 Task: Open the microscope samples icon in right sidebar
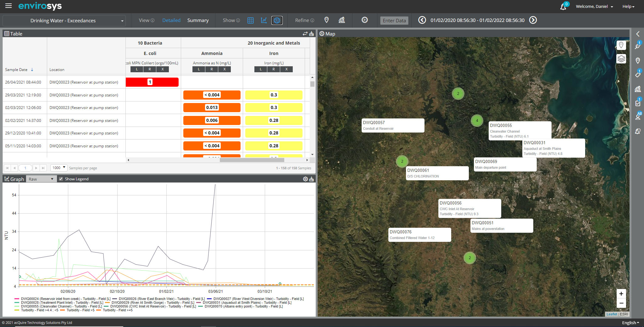tap(638, 89)
